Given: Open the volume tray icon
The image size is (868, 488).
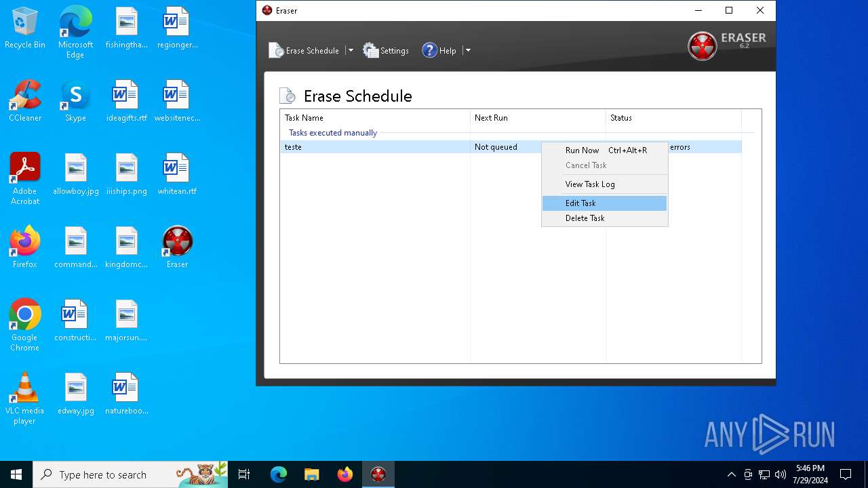Looking at the screenshot, I should coord(781,474).
